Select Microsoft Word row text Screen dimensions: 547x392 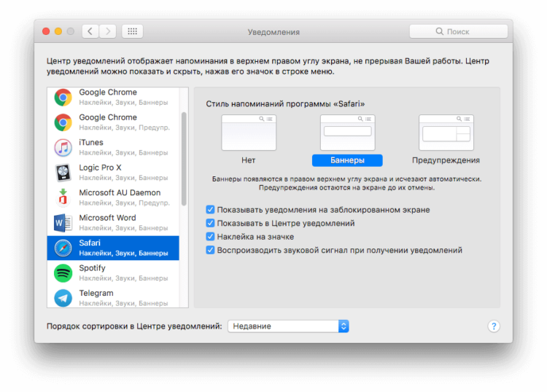tap(123, 223)
